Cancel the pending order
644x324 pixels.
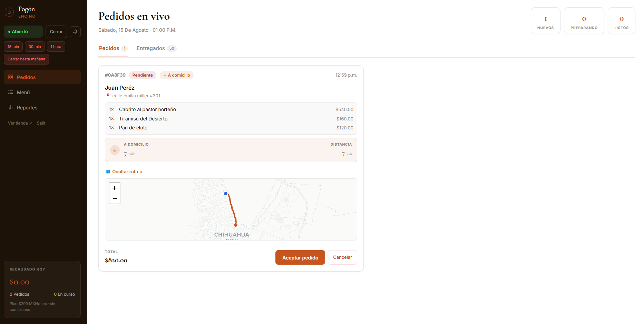(342, 257)
